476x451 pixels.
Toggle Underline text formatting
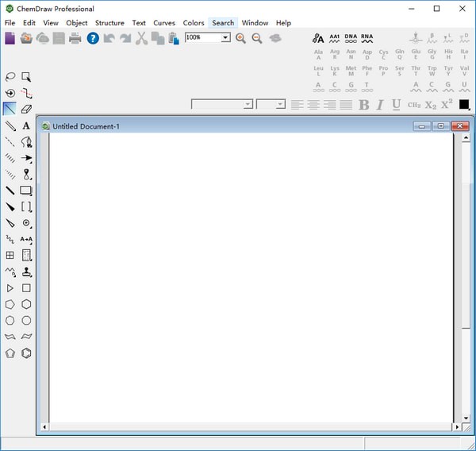tap(396, 105)
